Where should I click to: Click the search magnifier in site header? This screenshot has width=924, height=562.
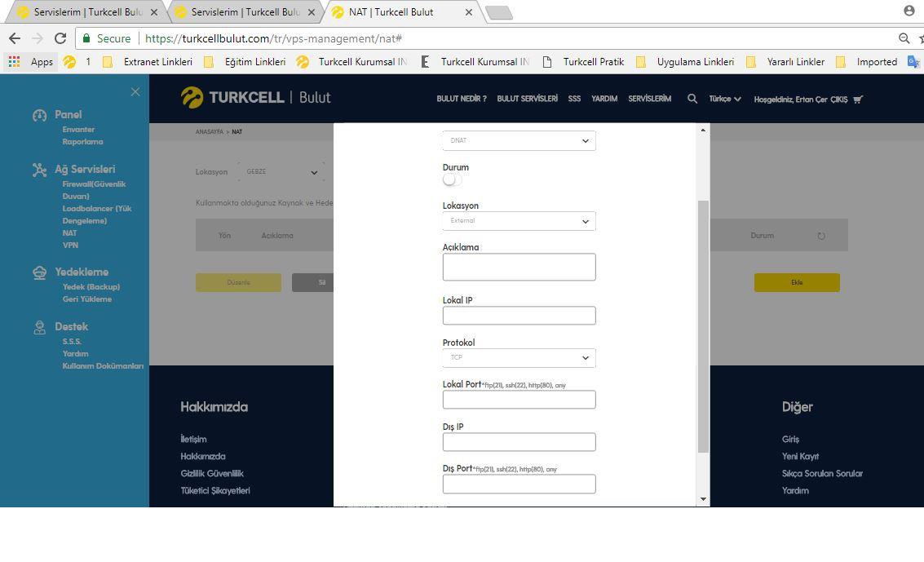(x=692, y=99)
